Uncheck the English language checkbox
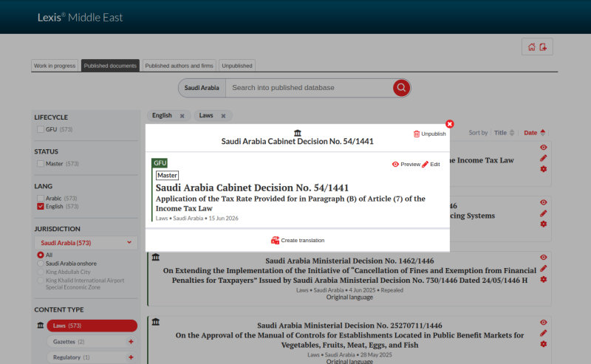Viewport: 591px width, 364px height. point(41,207)
